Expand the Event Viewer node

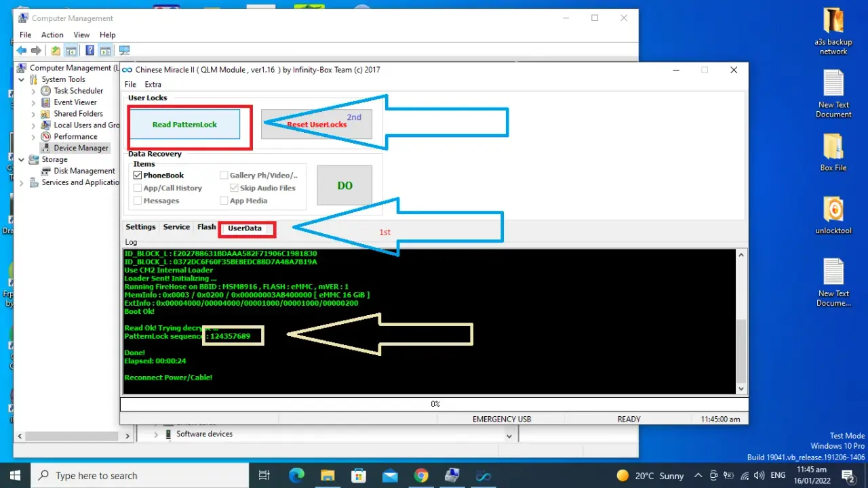coord(33,102)
